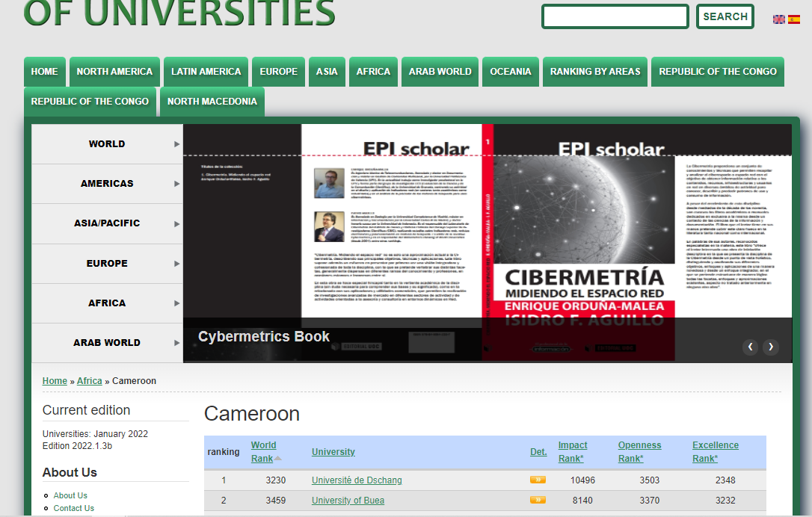Screen dimensions: 812x517
Task: Click world rank value 3230
Action: [275, 480]
